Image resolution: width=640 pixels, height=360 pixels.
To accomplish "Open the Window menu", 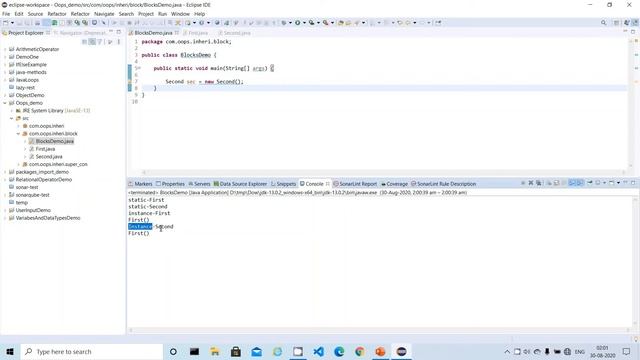I will click(180, 14).
